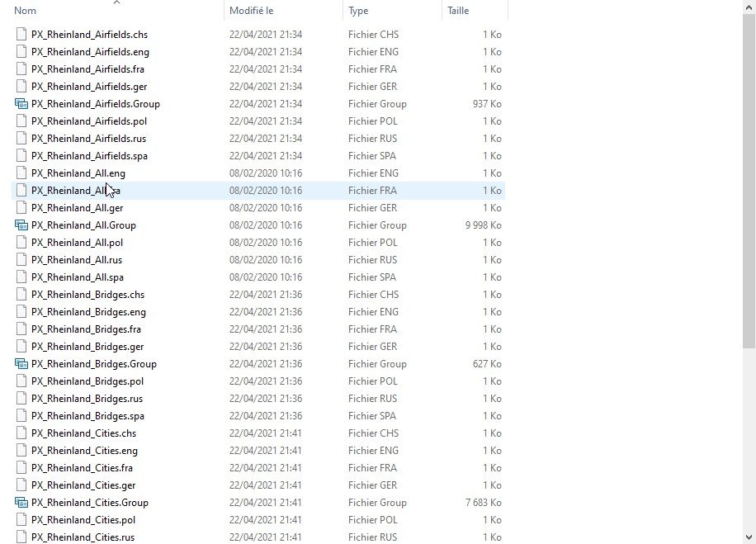This screenshot has width=756, height=544.
Task: Select file name PX_Rheinland_Cities.eng
Action: [x=84, y=451]
